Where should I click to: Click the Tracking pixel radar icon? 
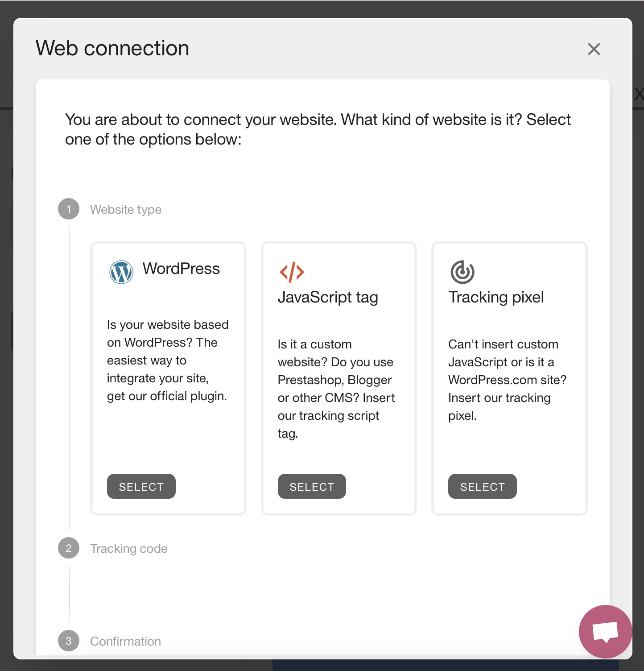click(x=462, y=272)
